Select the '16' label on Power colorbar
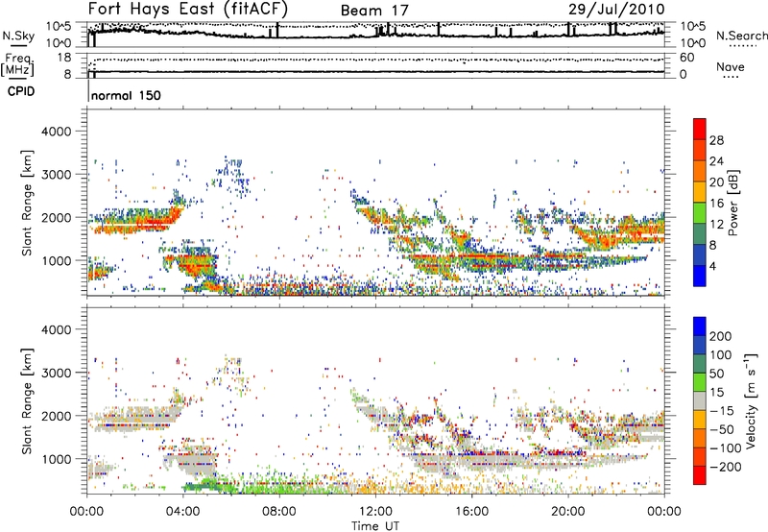Viewport: 768px width, 532px height. (x=716, y=204)
